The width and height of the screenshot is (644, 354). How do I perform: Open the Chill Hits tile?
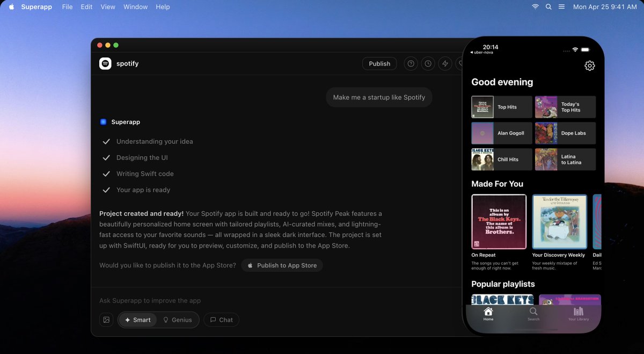(502, 160)
